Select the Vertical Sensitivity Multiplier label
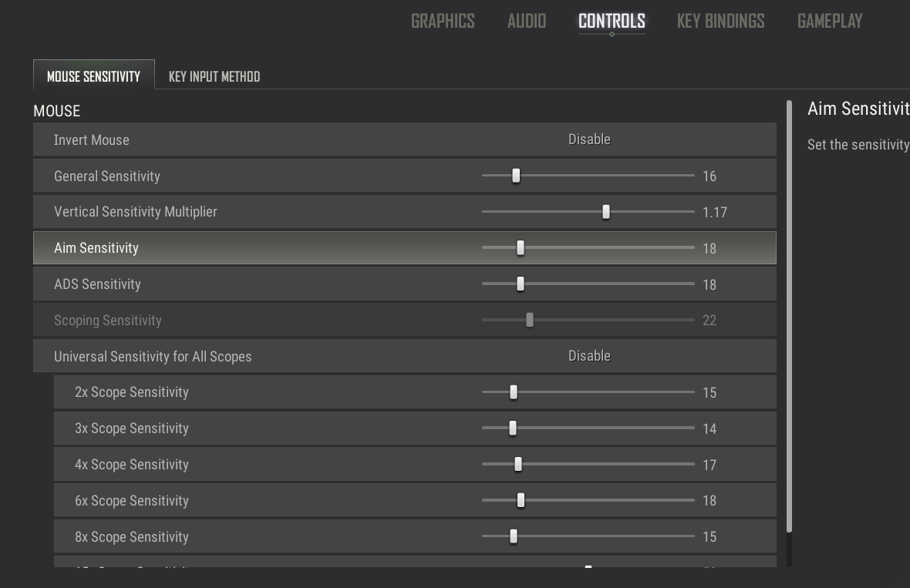Viewport: 910px width, 588px height. (x=135, y=212)
